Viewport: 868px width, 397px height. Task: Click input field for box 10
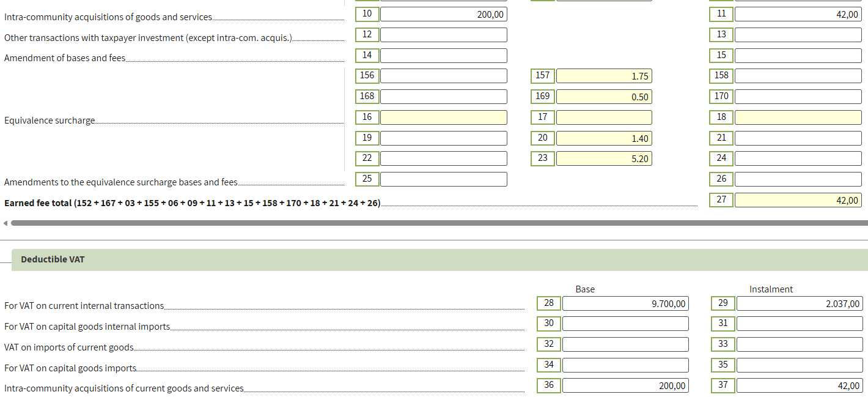pyautogui.click(x=443, y=14)
